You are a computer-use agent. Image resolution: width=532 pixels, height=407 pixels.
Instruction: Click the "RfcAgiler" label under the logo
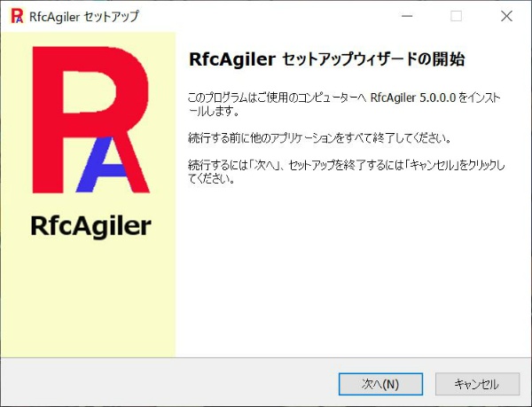click(91, 227)
